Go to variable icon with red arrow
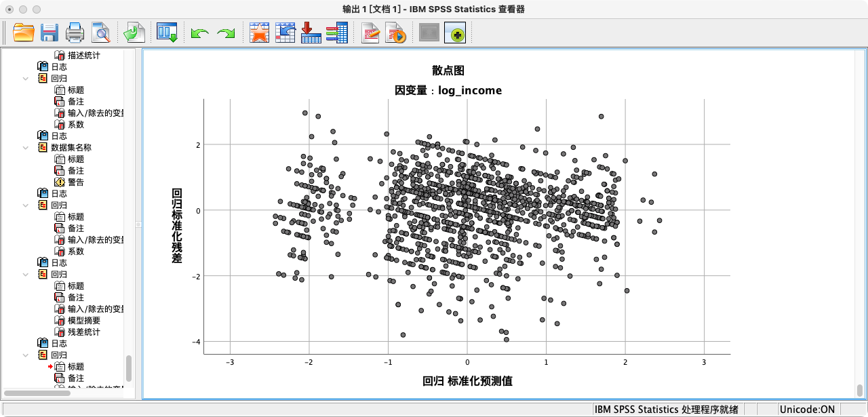Viewport: 868px width, 417px height. [311, 33]
